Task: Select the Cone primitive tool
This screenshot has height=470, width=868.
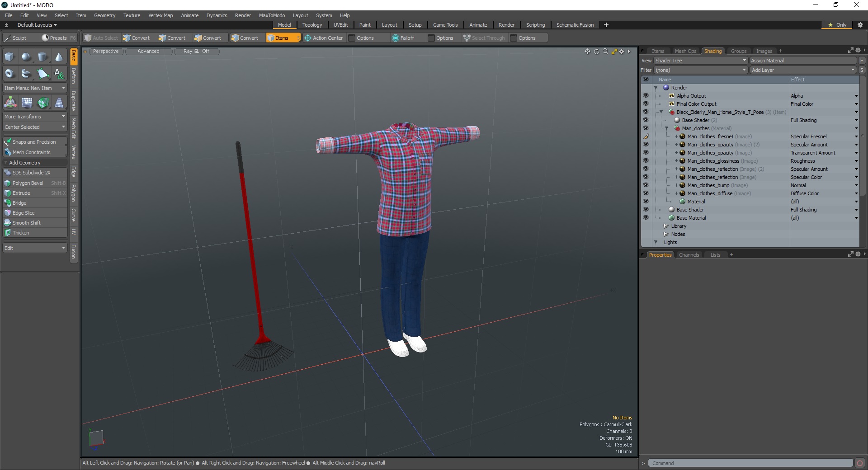Action: [x=59, y=57]
